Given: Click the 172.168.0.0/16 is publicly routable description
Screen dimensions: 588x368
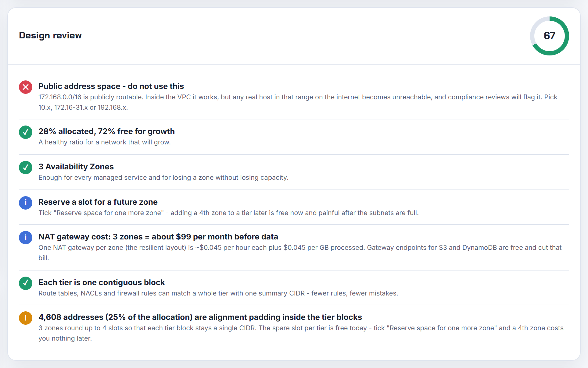Looking at the screenshot, I should [x=298, y=102].
